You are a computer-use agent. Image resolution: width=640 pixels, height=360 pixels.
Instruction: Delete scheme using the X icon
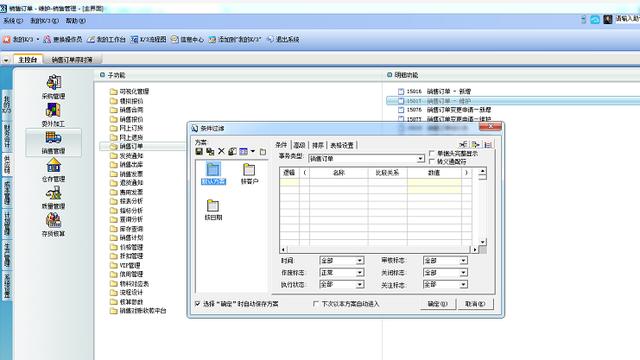pos(221,151)
